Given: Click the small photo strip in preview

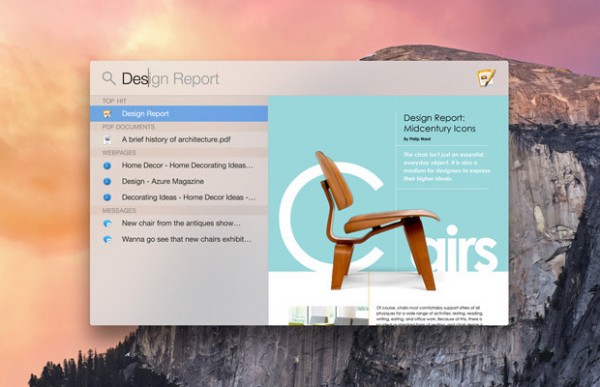Looking at the screenshot, I should [329, 315].
